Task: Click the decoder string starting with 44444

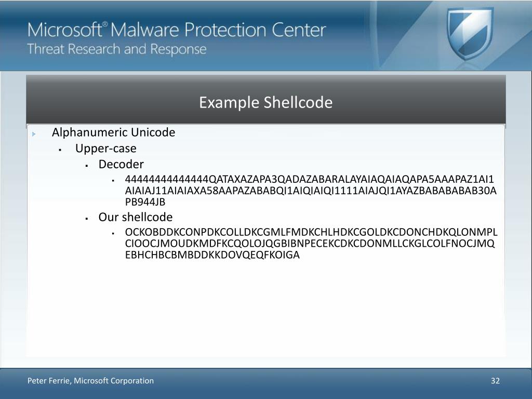Action: pyautogui.click(x=311, y=190)
